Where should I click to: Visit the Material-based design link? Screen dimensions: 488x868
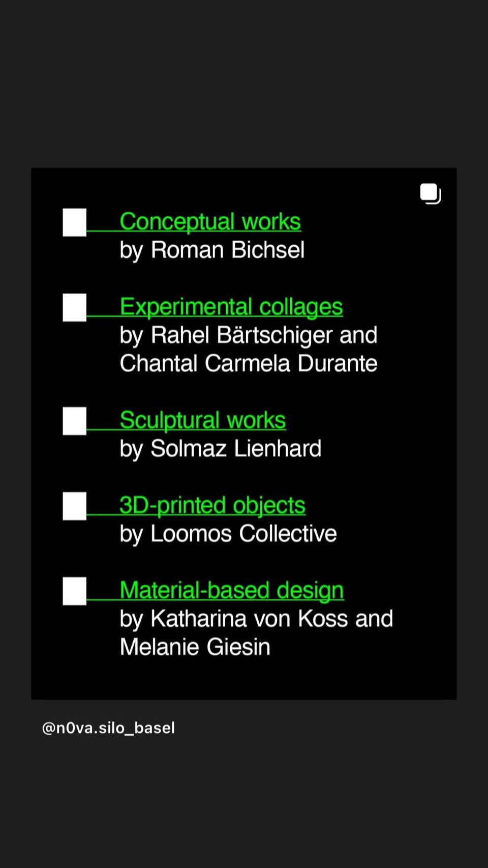coord(232,590)
